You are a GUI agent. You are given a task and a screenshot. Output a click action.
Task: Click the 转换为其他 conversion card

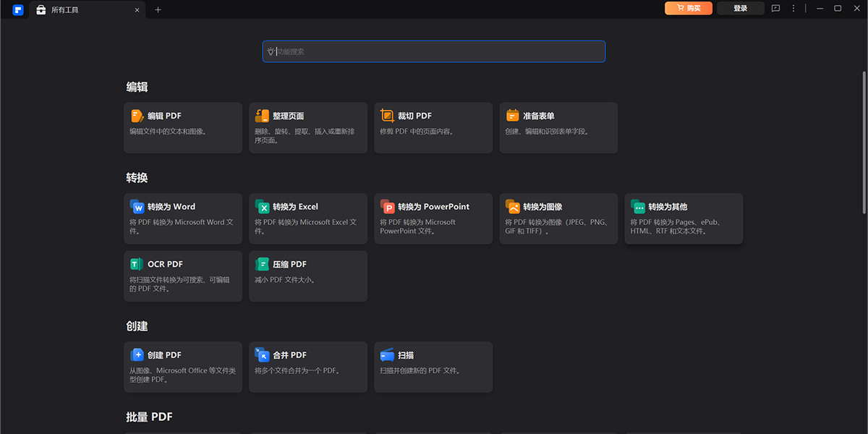pyautogui.click(x=683, y=218)
